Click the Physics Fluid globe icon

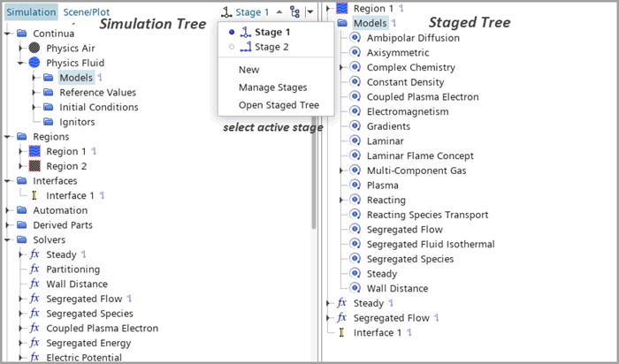point(34,63)
